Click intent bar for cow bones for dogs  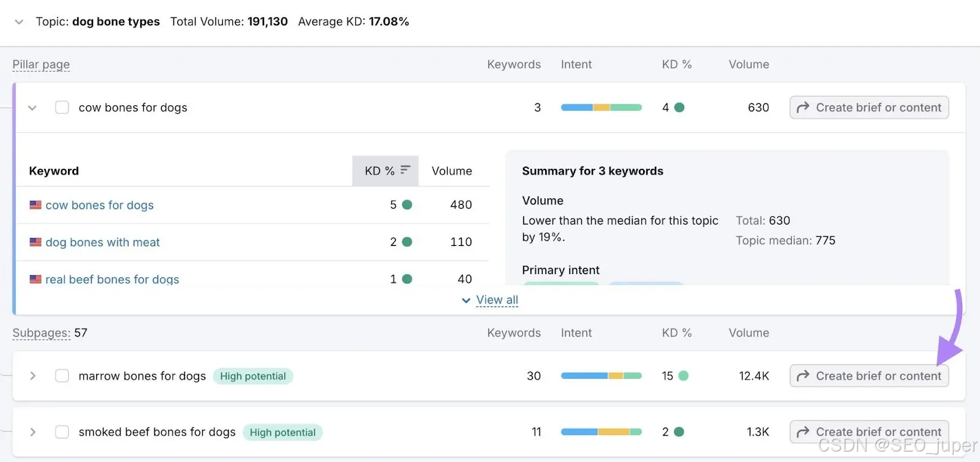coord(601,107)
